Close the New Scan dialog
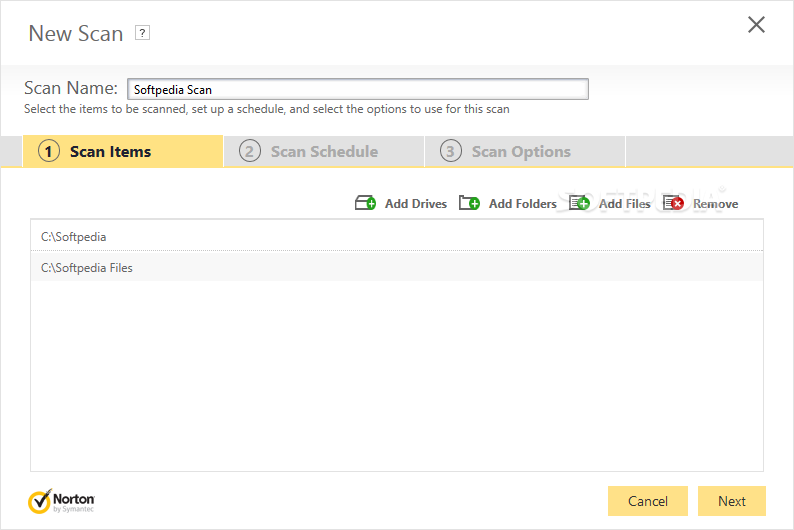 pos(756,24)
